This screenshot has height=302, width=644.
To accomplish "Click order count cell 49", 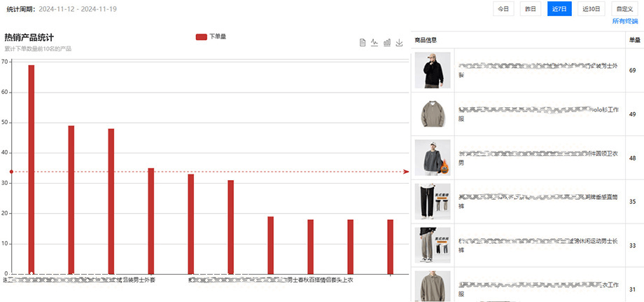I will point(633,114).
